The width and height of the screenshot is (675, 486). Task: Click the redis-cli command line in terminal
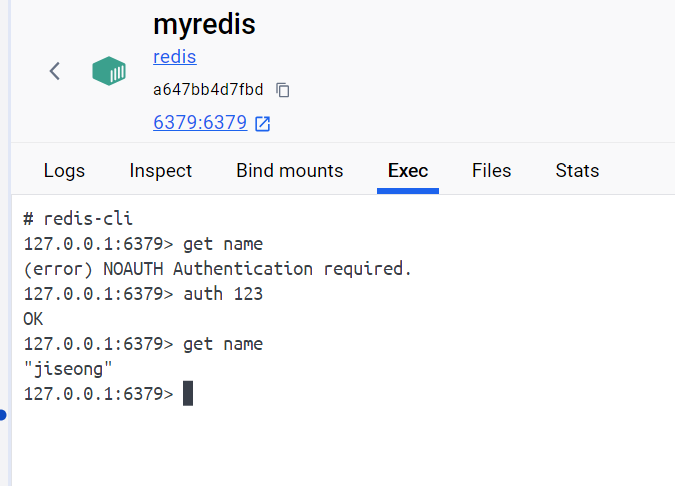click(78, 219)
